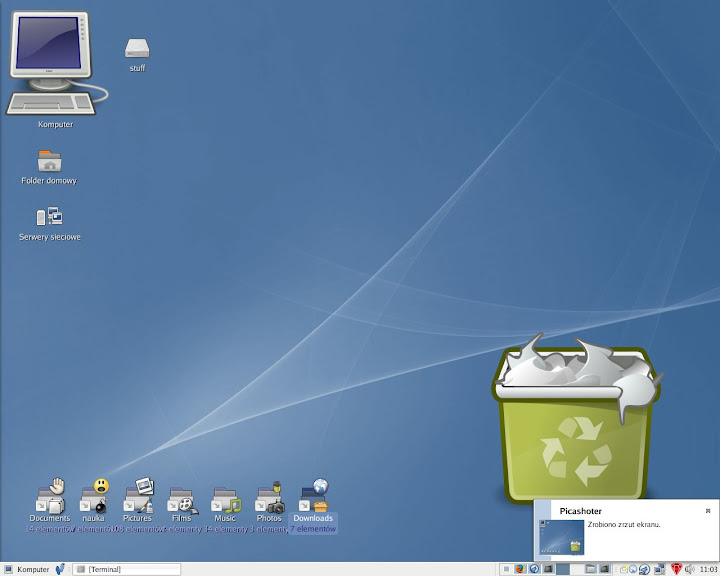Click the large trash bin icon
This screenshot has width=720, height=576.
576,418
